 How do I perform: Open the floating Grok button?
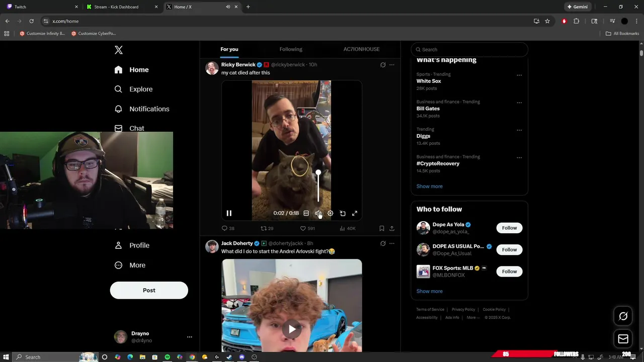(623, 316)
